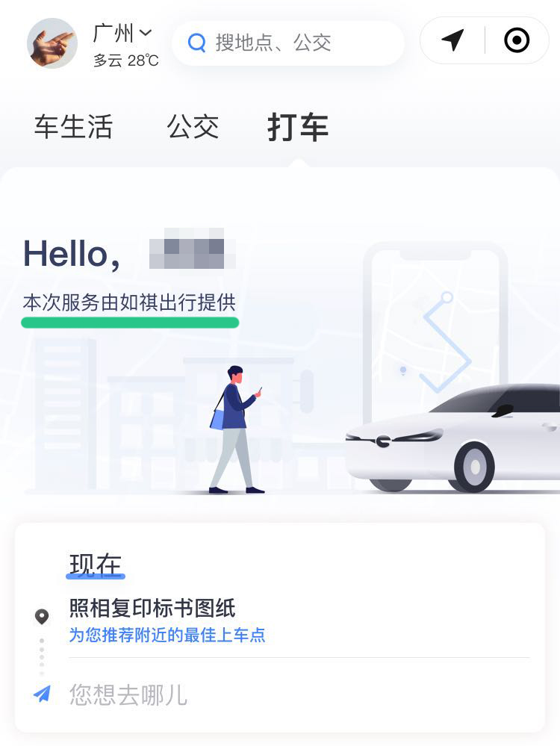Tap the 您想去哪儿 destination field

tap(299, 694)
